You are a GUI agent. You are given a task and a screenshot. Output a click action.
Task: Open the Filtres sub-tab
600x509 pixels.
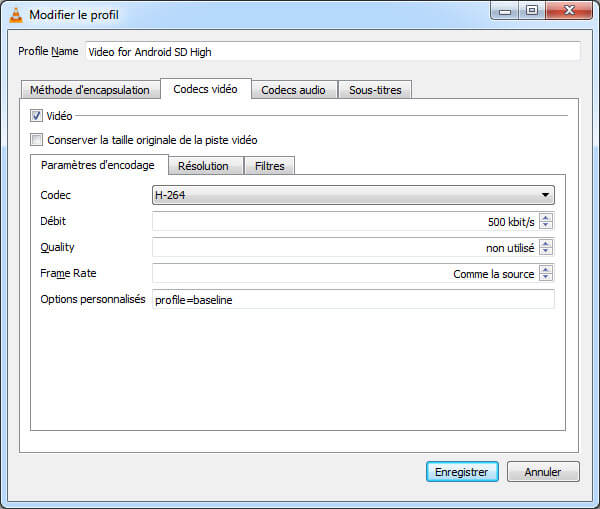[x=269, y=166]
